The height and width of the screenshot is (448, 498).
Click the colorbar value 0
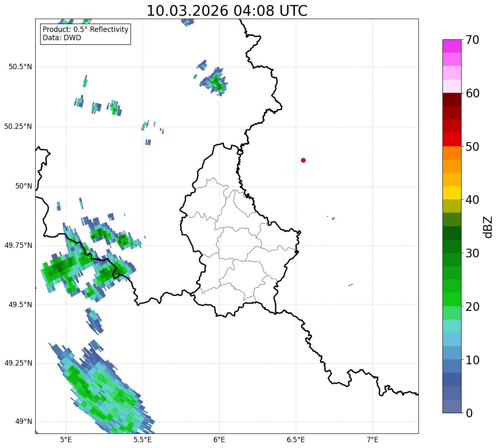pos(469,413)
